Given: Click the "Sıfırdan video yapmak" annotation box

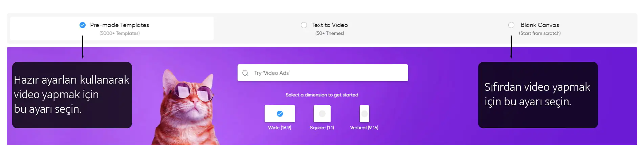Looking at the screenshot, I should (538, 95).
